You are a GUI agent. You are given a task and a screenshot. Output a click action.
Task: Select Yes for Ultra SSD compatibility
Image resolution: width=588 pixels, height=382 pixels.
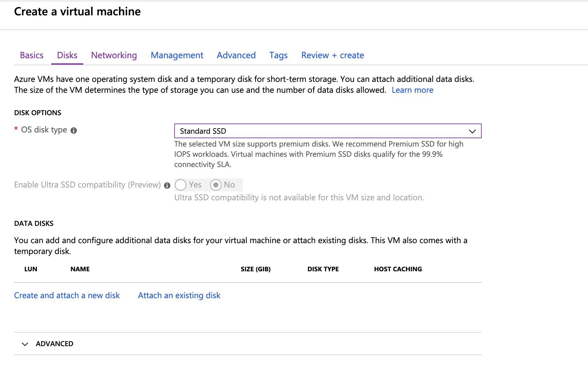coord(181,185)
